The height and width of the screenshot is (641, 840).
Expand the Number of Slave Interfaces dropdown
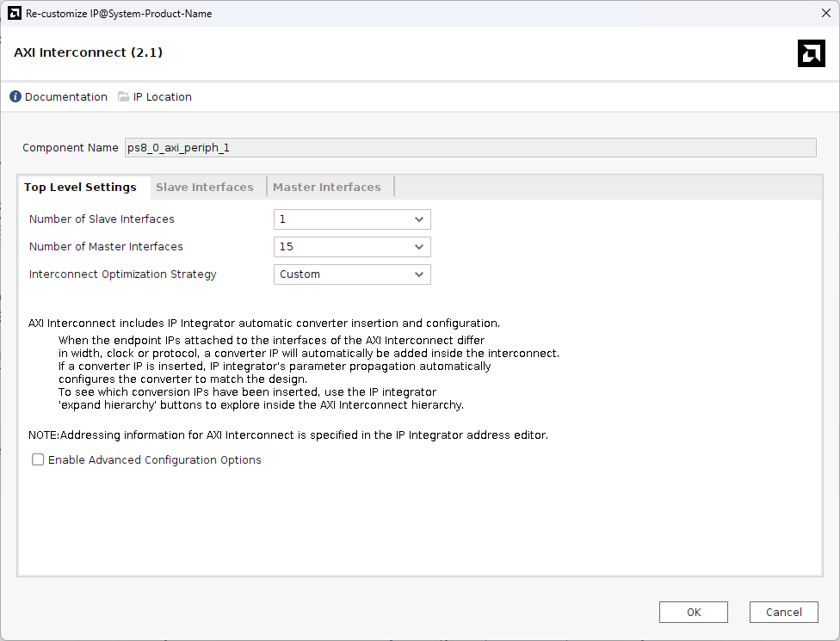[352, 219]
